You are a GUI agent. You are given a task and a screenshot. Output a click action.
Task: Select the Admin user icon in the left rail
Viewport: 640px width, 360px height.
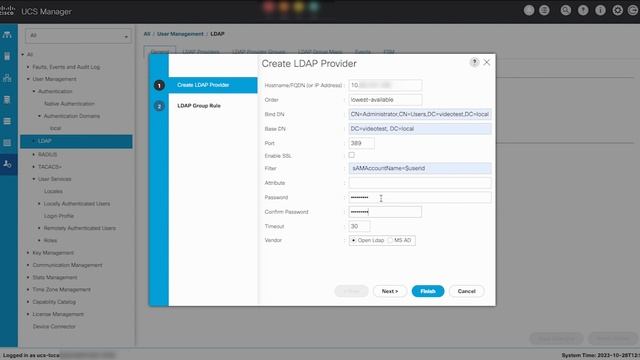(7, 164)
